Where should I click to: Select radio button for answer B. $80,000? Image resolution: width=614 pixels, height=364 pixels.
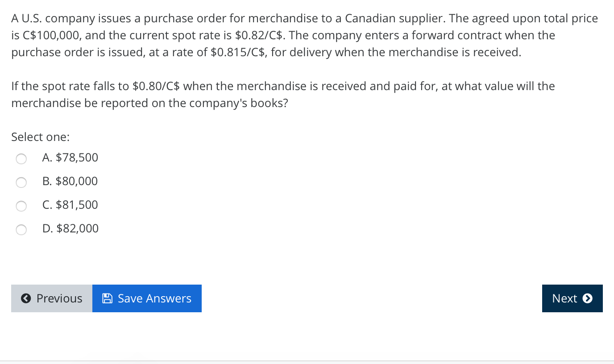(x=21, y=182)
